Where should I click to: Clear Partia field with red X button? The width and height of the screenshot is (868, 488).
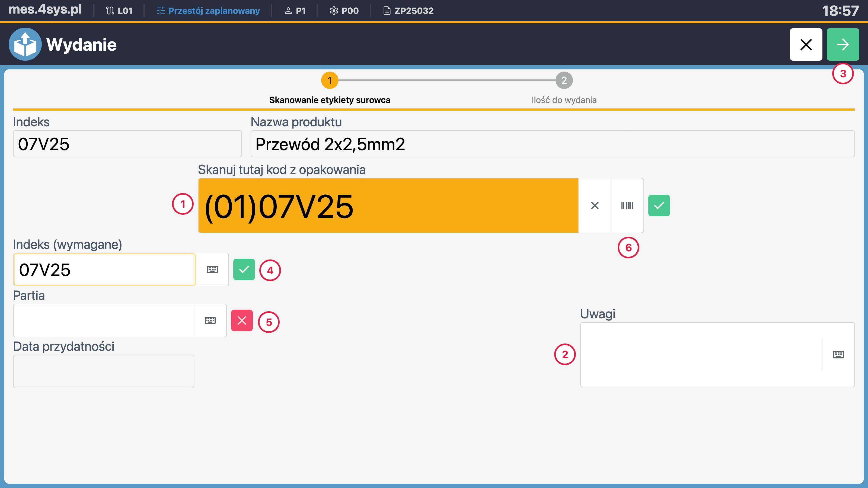click(242, 320)
